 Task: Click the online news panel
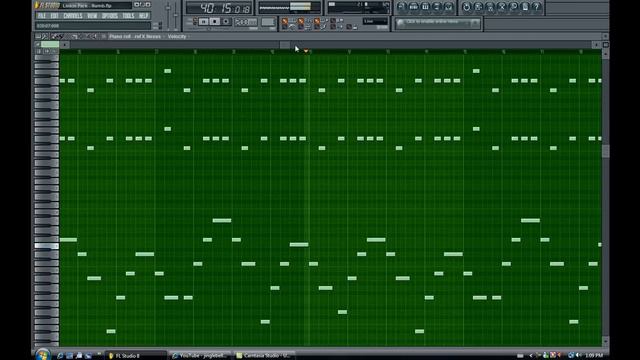pos(437,23)
